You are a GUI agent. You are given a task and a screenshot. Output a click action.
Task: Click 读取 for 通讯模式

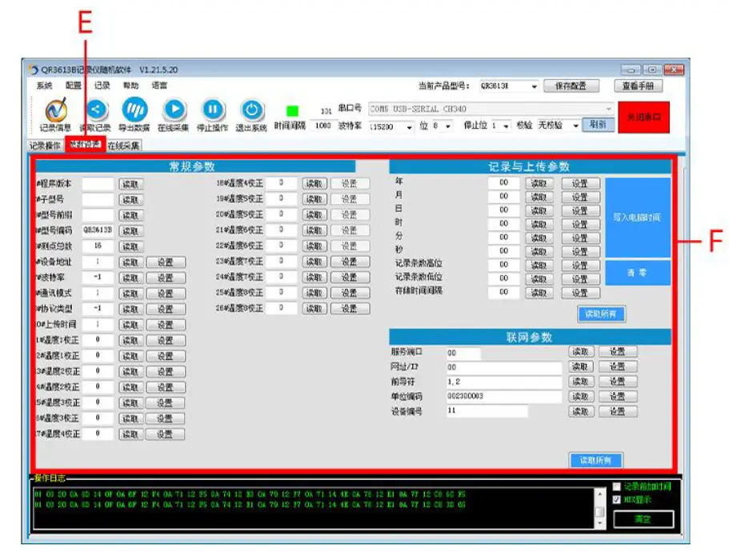click(131, 294)
